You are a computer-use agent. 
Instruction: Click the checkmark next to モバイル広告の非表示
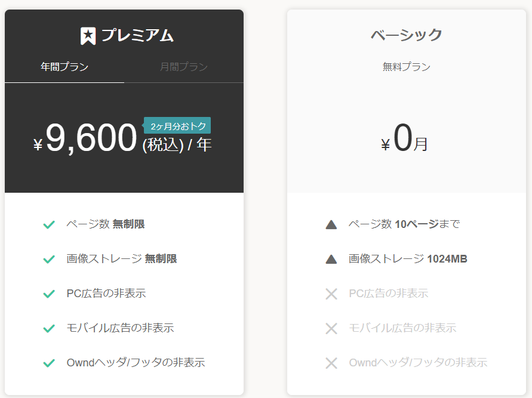[49, 328]
